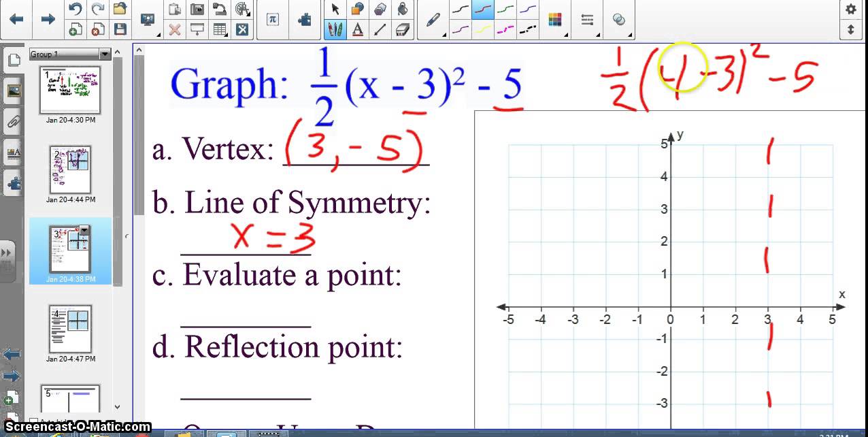Go to previous page with left arrow
The width and height of the screenshot is (868, 437).
pos(16,19)
